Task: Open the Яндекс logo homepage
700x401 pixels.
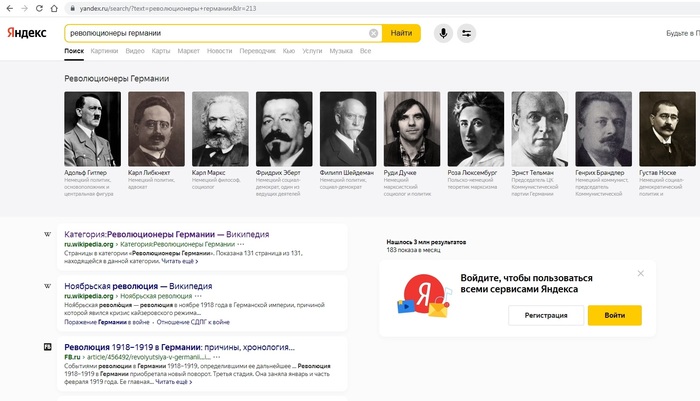Action: coord(26,33)
